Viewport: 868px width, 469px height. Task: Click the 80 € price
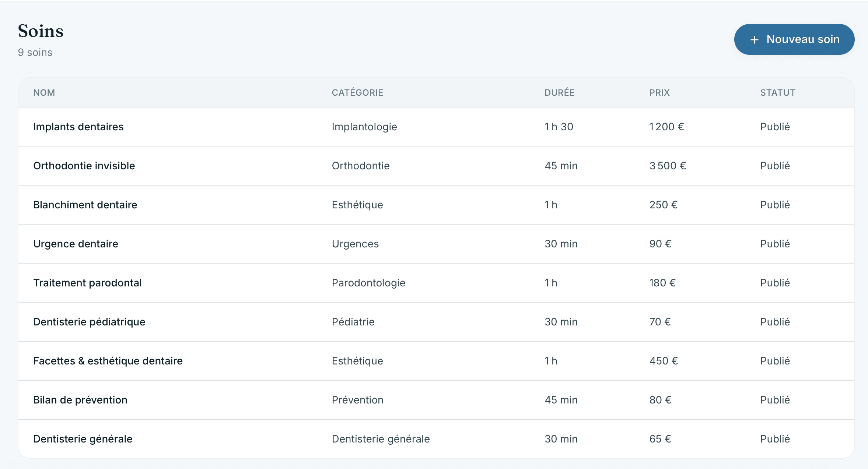coord(660,400)
